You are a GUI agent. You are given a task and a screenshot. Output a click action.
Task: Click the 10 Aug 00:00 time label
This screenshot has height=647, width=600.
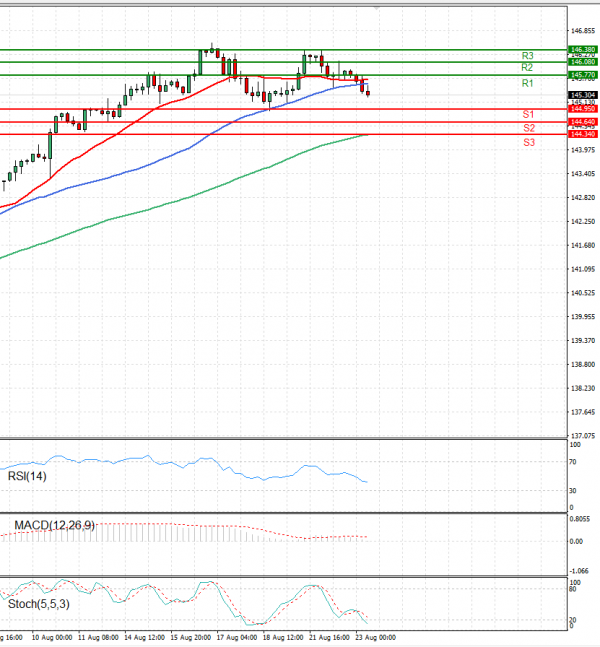52,638
